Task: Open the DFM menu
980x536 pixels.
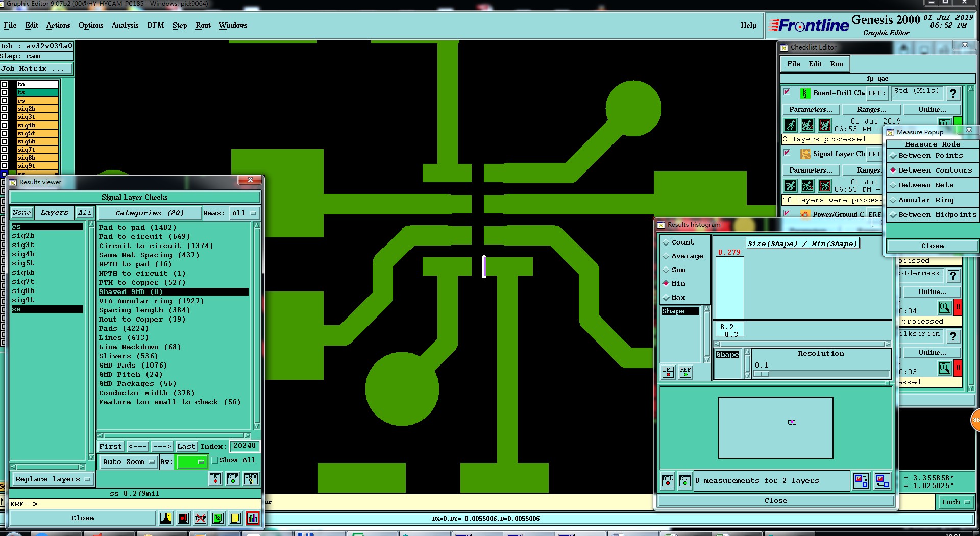Action: point(156,26)
